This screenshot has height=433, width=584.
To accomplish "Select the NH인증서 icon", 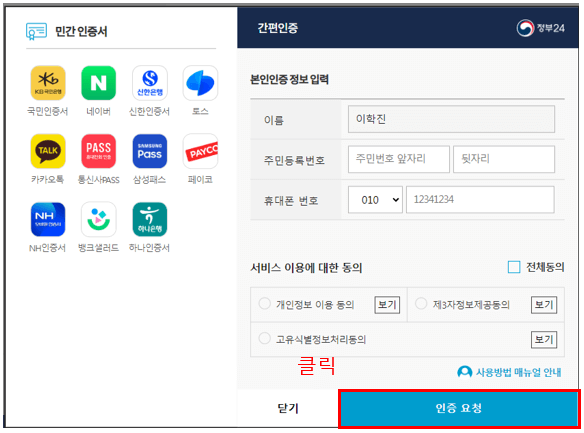I will point(48,219).
